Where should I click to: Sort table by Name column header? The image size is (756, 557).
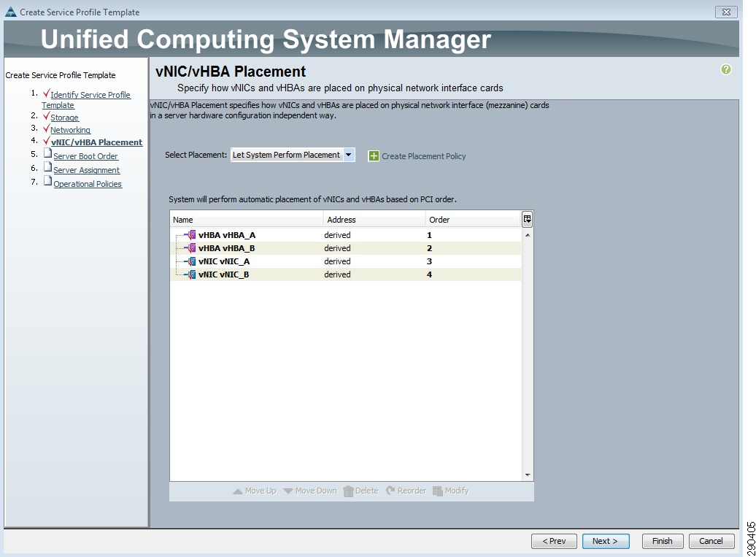click(247, 220)
